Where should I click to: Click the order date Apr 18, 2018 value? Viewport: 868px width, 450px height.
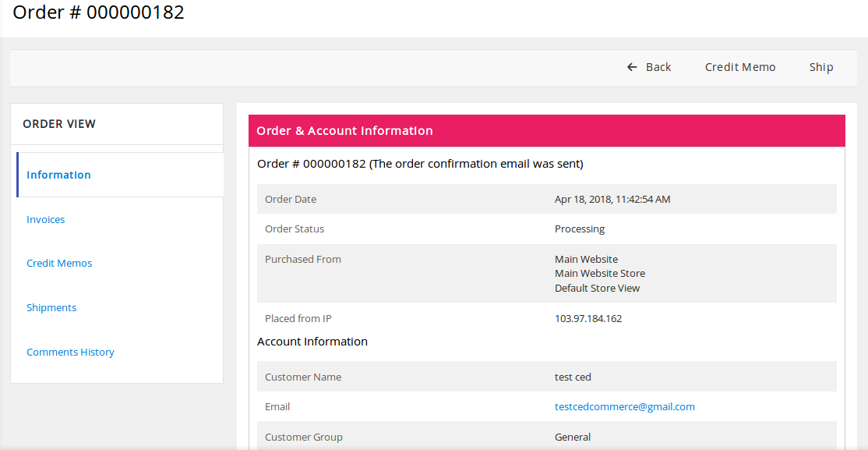pyautogui.click(x=612, y=199)
